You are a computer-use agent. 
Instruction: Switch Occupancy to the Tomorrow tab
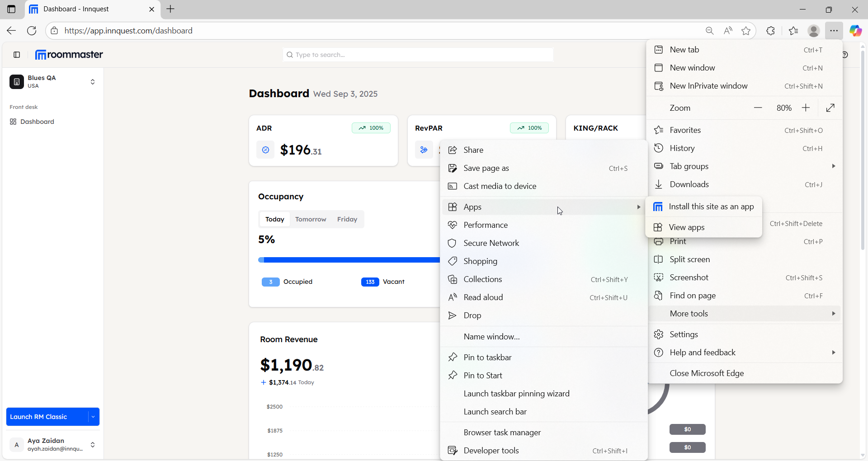(311, 219)
